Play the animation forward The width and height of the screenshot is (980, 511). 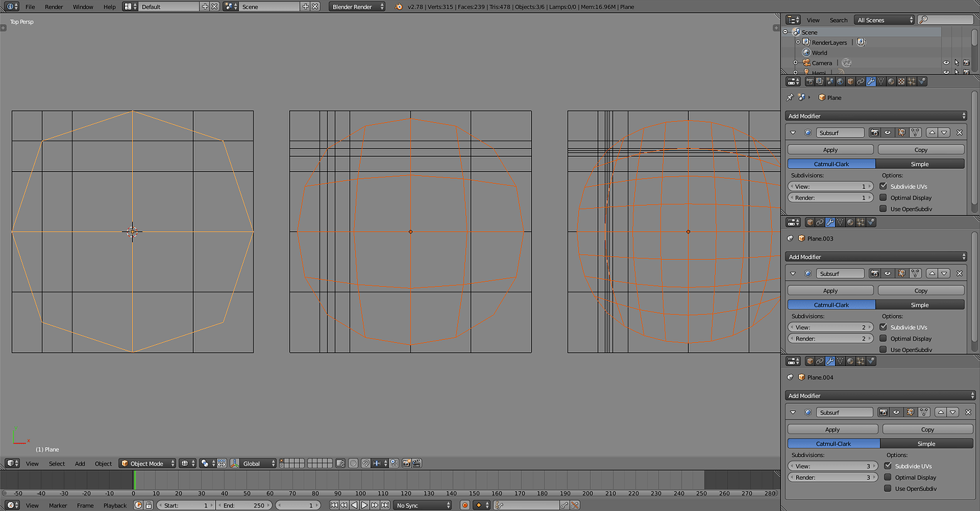(x=364, y=505)
